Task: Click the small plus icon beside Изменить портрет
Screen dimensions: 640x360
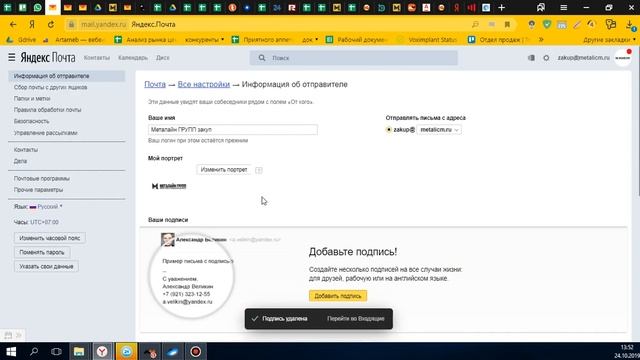Action: click(x=258, y=170)
